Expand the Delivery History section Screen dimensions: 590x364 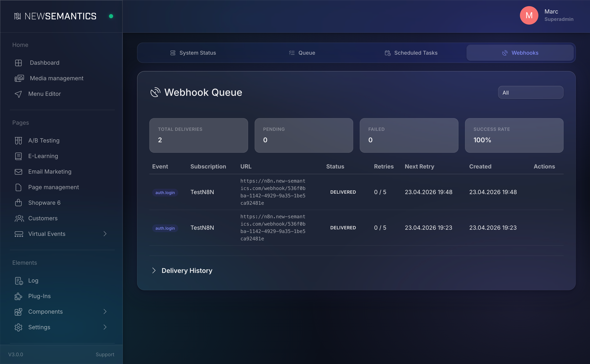point(182,271)
